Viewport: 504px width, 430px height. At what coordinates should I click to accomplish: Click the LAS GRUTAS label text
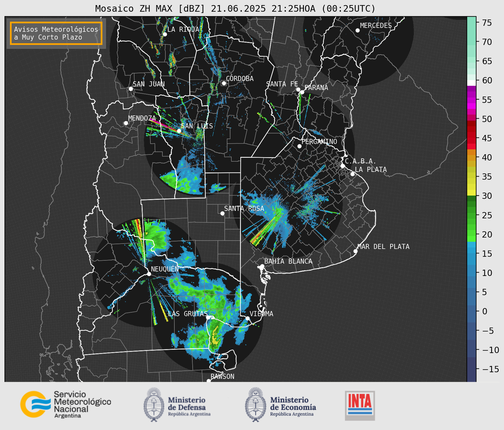188,314
